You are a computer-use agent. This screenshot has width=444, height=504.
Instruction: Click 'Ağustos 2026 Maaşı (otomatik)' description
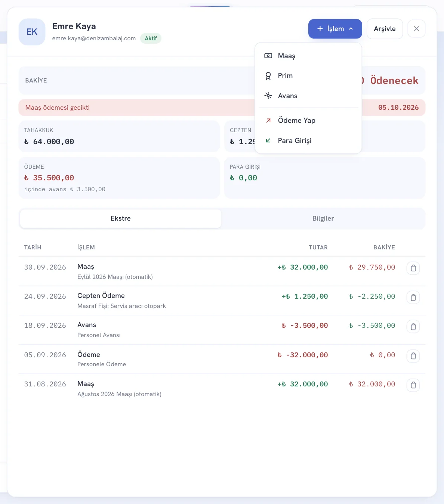[x=119, y=394]
